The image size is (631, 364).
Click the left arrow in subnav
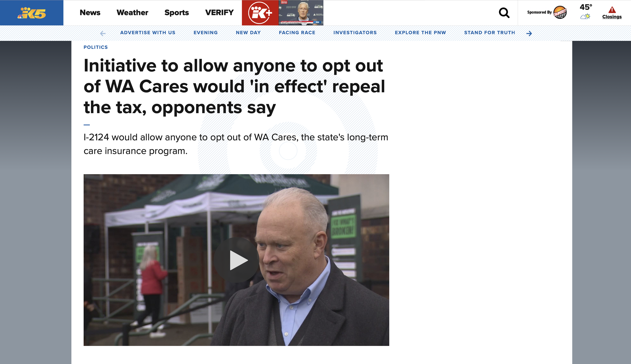click(103, 33)
